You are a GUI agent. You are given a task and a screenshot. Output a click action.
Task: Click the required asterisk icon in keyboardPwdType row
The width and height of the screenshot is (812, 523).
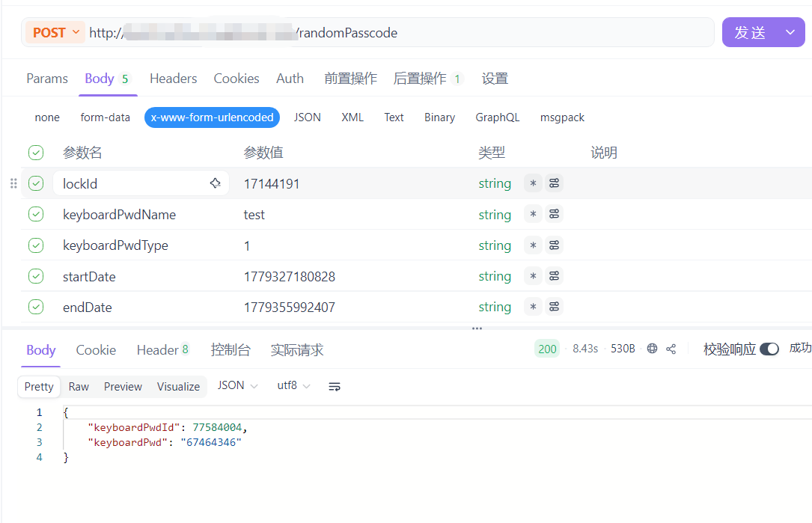pyautogui.click(x=533, y=245)
